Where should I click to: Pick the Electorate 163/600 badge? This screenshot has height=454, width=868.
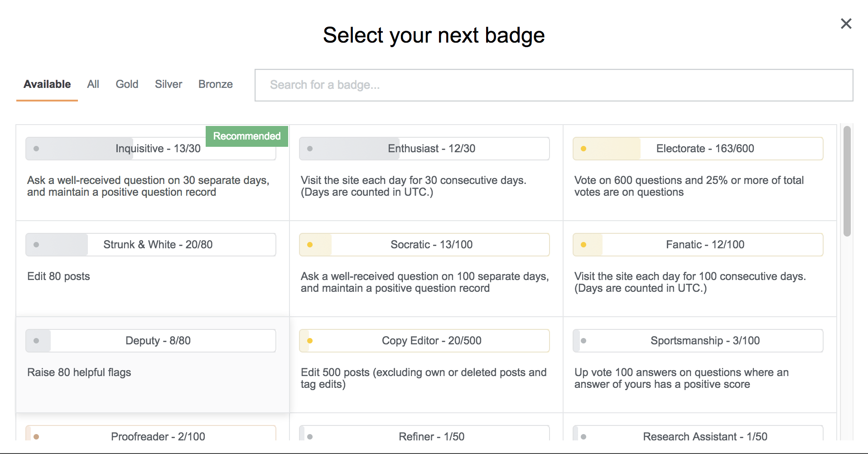(x=698, y=149)
